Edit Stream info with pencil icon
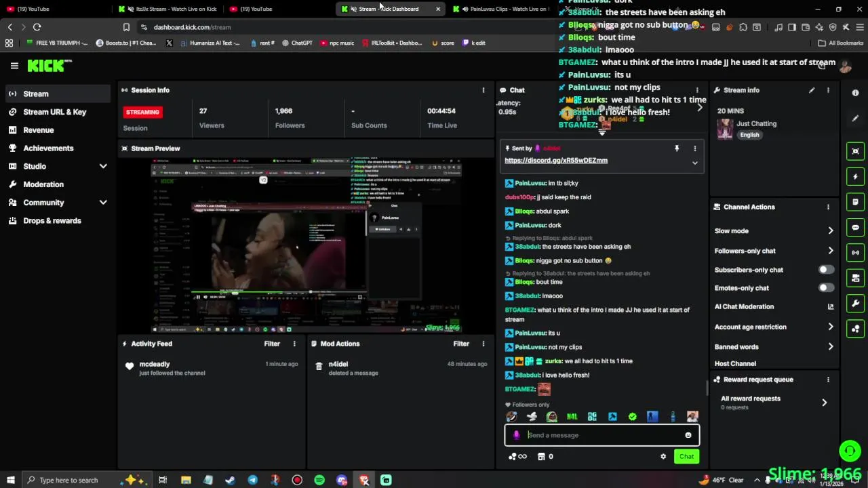868x488 pixels. 812,90
